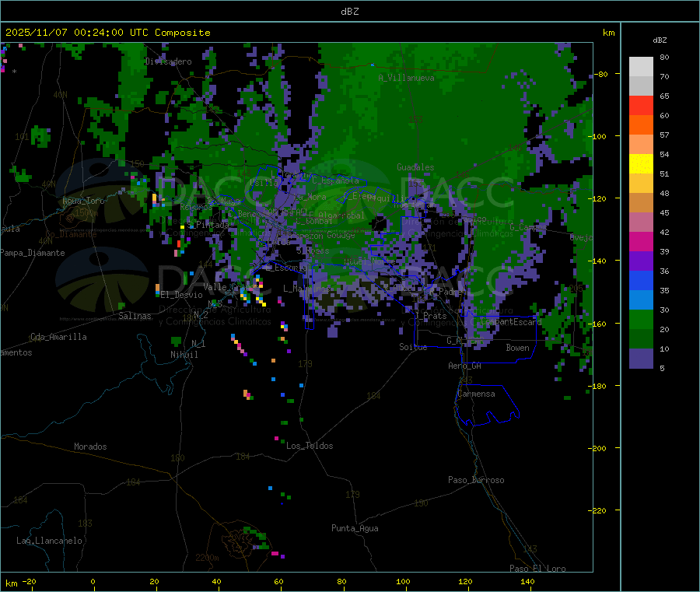Image resolution: width=700 pixels, height=592 pixels.
Task: Click the km unit label at the top right
Action: (608, 33)
